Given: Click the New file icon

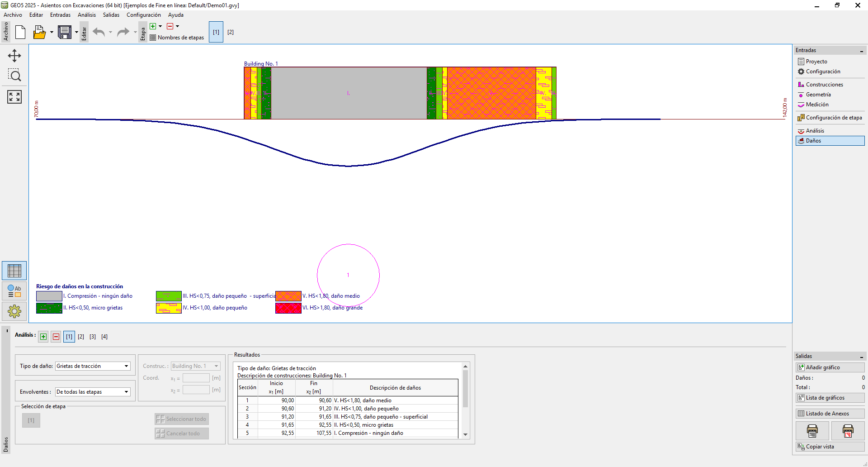Looking at the screenshot, I should pos(20,32).
